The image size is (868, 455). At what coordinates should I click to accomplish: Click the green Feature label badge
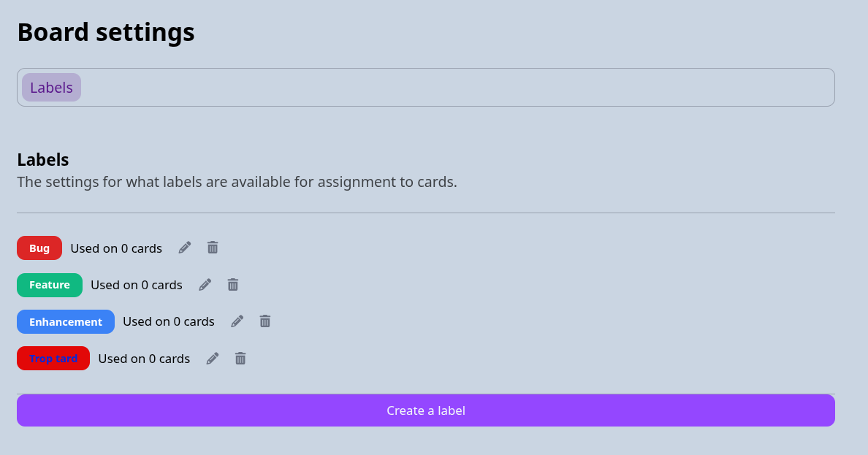pos(50,285)
